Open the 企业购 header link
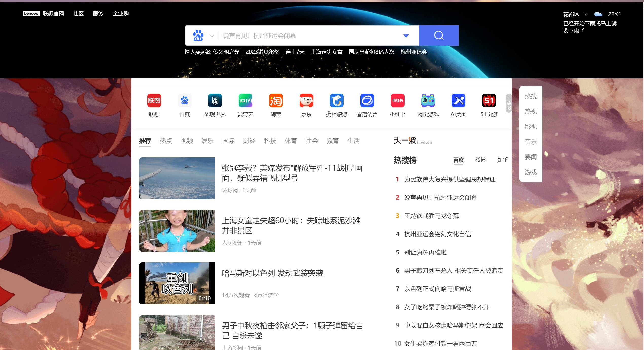Viewport: 644px width, 350px height. (120, 14)
